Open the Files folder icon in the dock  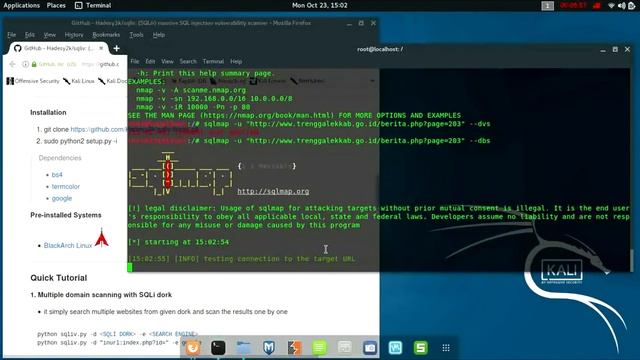pyautogui.click(x=244, y=348)
